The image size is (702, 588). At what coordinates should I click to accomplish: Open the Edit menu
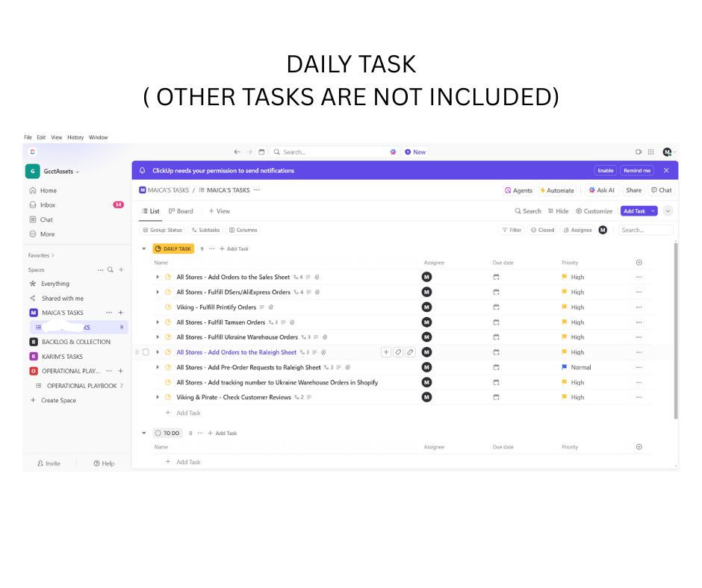(41, 137)
